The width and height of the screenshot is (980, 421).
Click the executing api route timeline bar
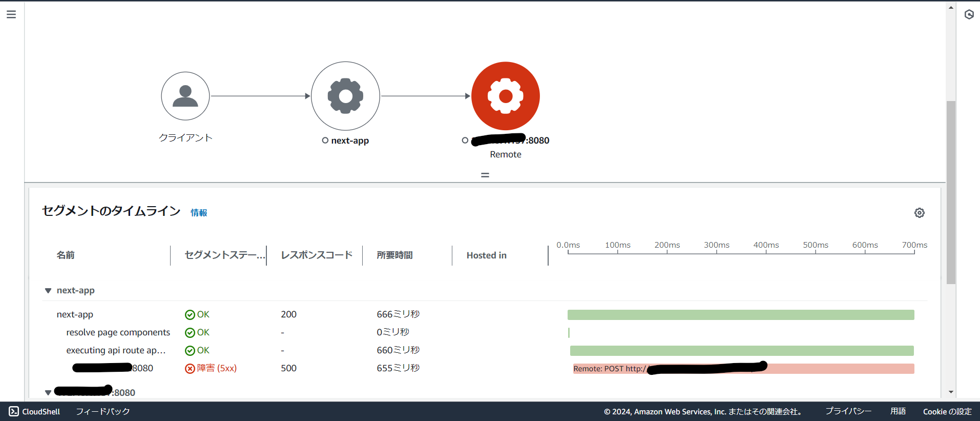pyautogui.click(x=742, y=351)
